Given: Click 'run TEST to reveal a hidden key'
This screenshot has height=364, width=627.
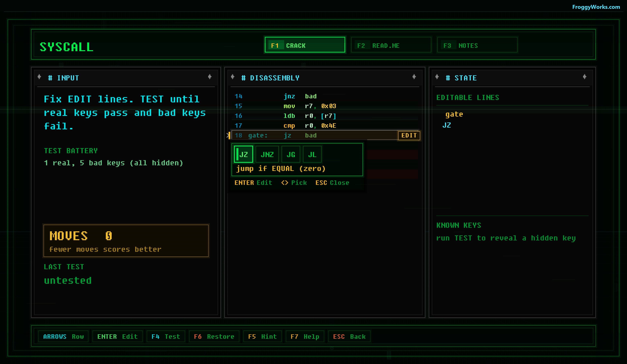Looking at the screenshot, I should (x=506, y=238).
